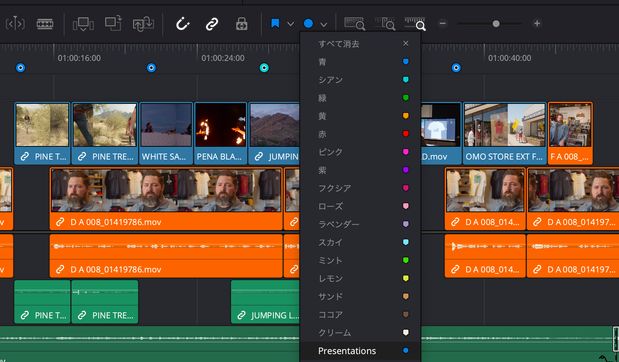Toggle the position lock icon

[242, 24]
